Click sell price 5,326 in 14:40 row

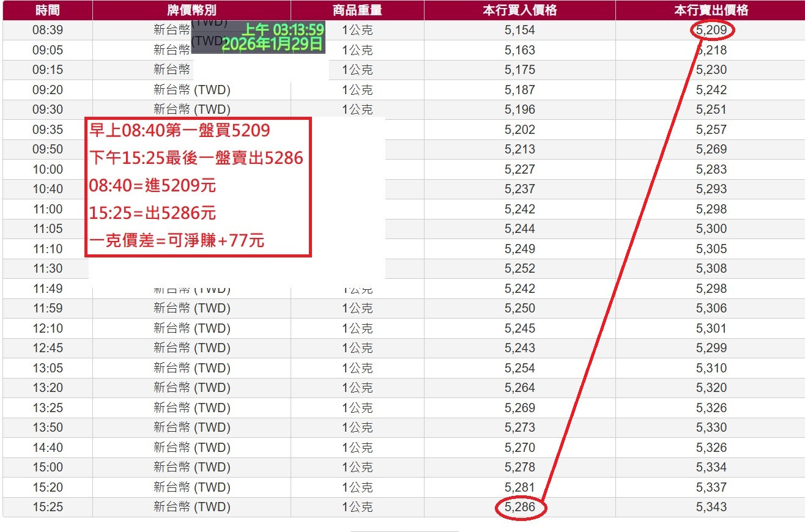(711, 448)
